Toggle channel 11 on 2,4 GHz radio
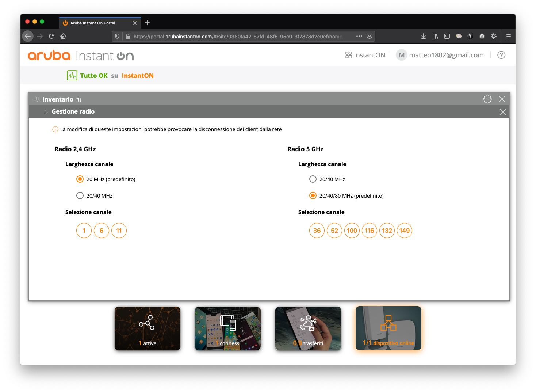Viewport: 536px width, 392px height. click(x=119, y=231)
